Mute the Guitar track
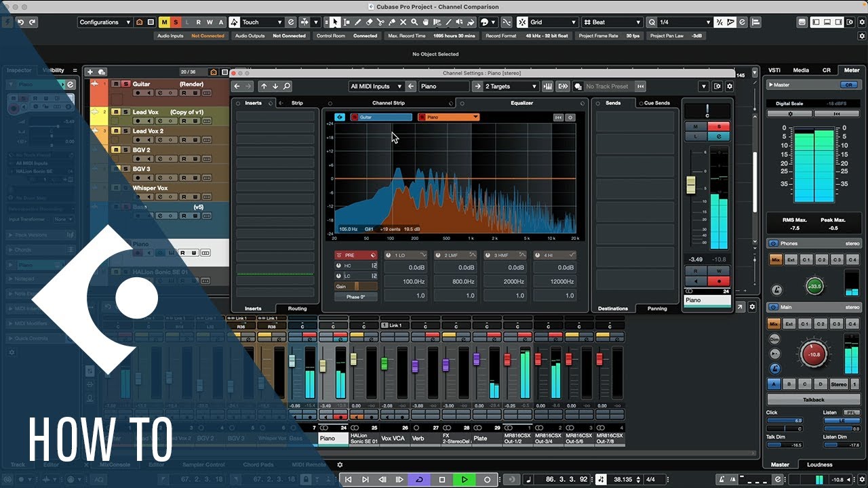 tap(116, 84)
